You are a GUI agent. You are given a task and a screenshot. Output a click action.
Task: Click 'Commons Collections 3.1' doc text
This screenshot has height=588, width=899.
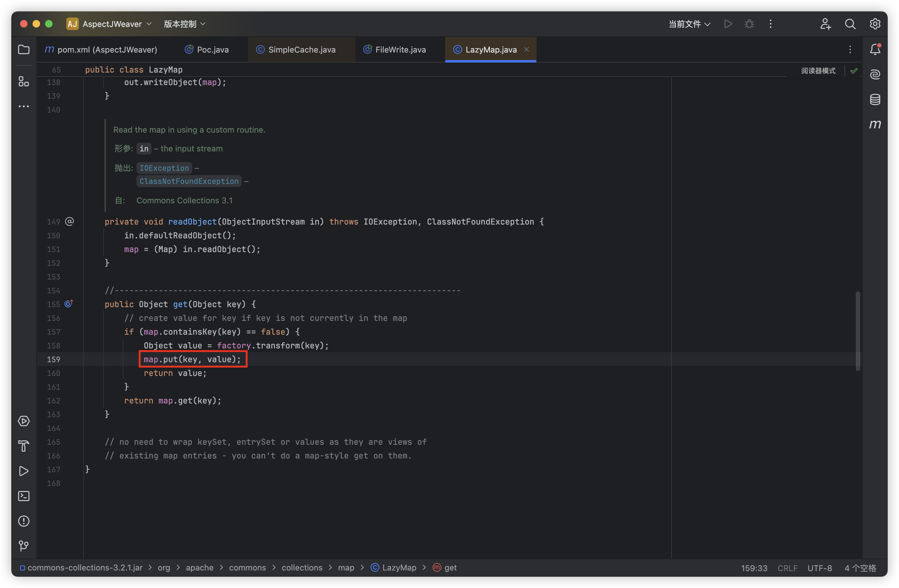pyautogui.click(x=184, y=200)
